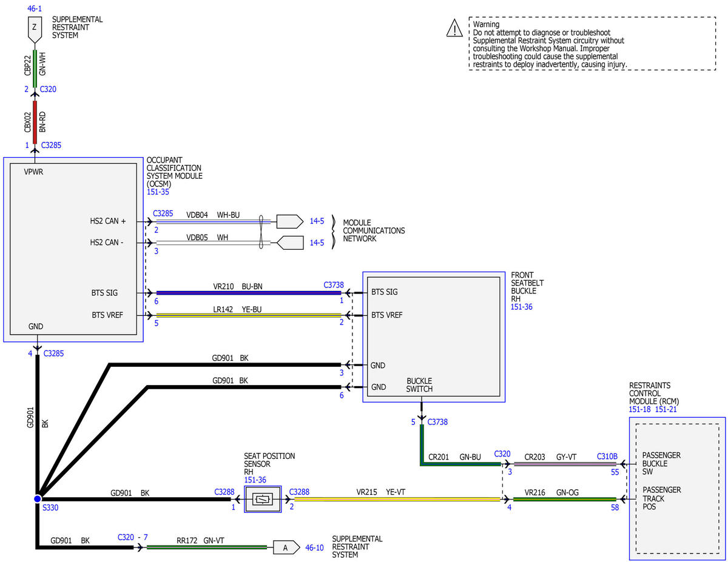Select the S330 splice dot
Viewport: 728px width, 562px height.
coord(38,499)
